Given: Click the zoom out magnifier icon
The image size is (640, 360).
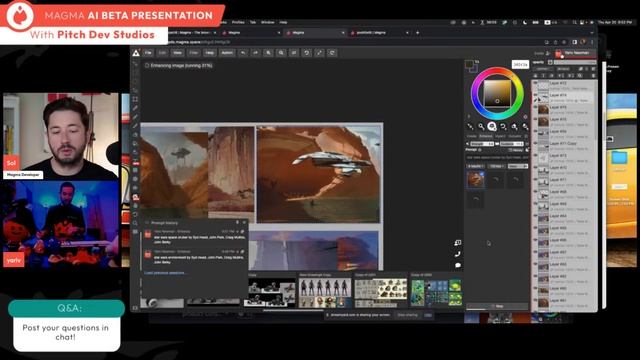Looking at the screenshot, I should [281, 53].
